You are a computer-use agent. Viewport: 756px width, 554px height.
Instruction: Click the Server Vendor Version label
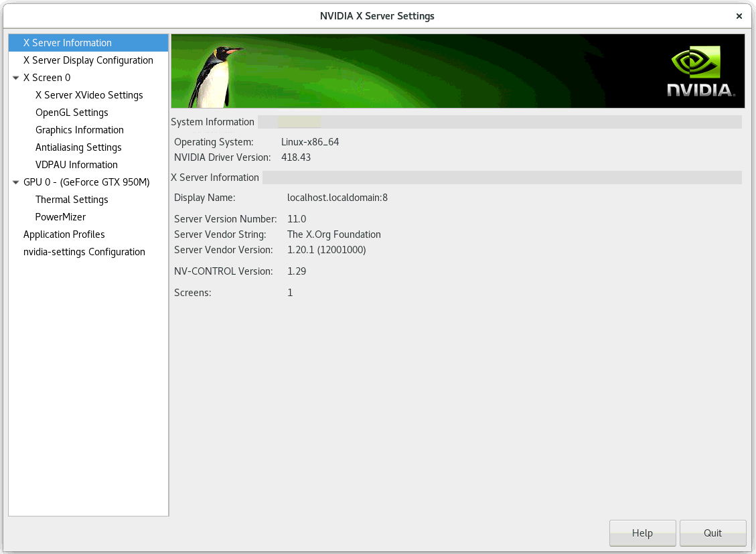223,250
